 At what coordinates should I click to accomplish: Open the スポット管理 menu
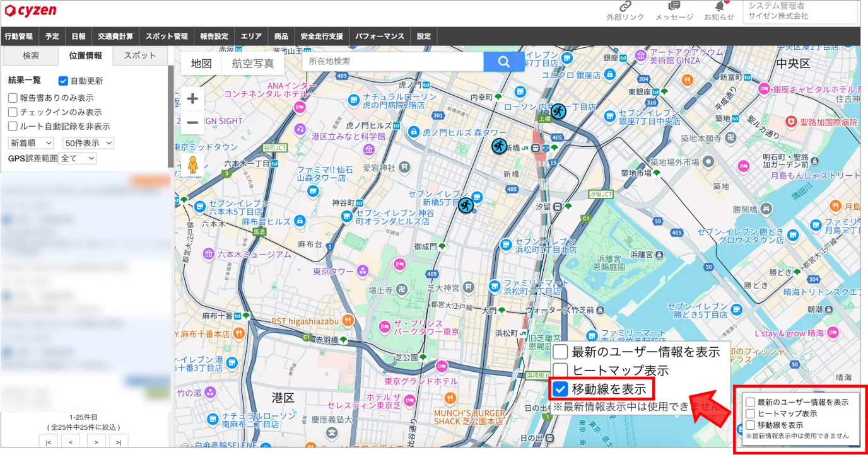167,36
